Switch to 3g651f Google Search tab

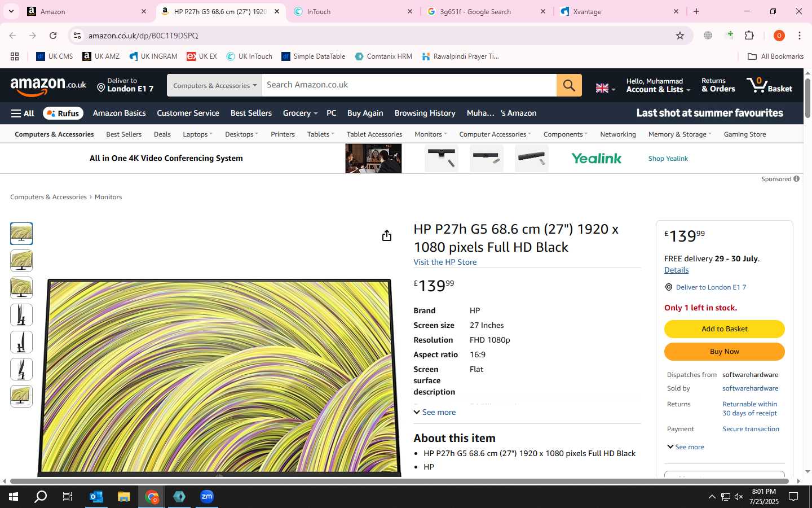click(x=486, y=11)
